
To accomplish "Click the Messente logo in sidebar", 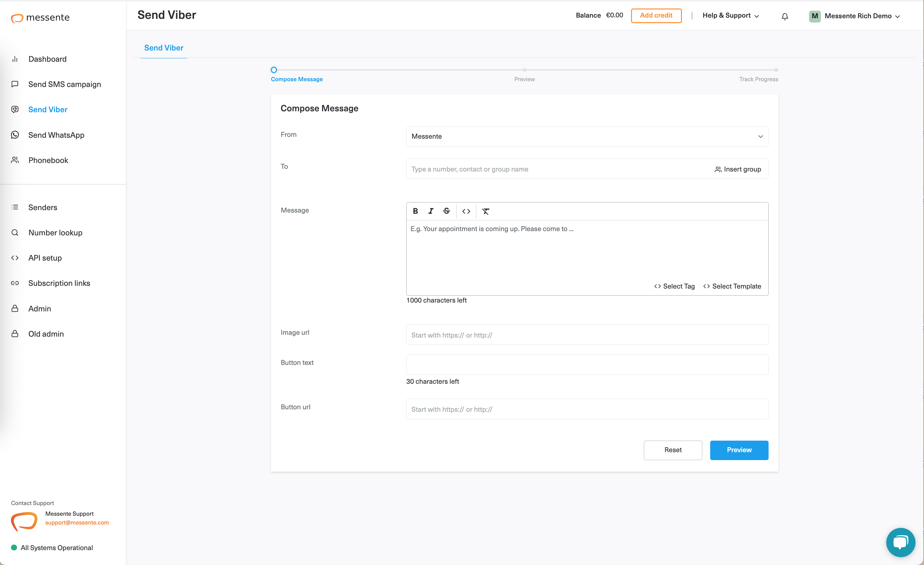I will [40, 18].
